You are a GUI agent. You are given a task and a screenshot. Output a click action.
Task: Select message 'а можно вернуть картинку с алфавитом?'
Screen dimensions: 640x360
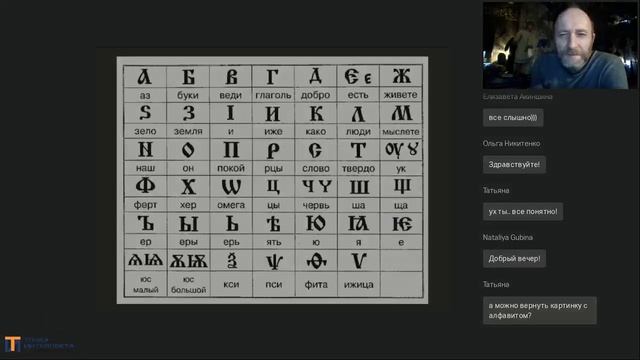click(540, 310)
